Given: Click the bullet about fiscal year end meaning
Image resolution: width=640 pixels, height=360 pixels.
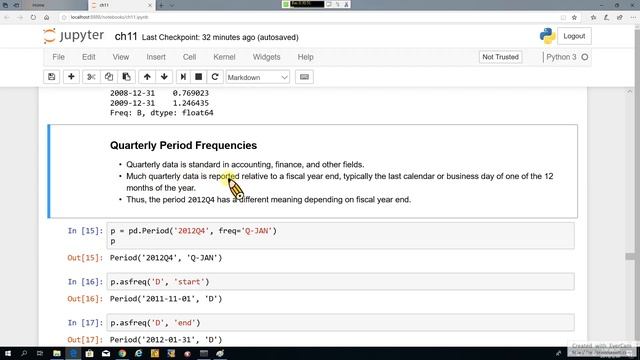Looking at the screenshot, I should [269, 200].
